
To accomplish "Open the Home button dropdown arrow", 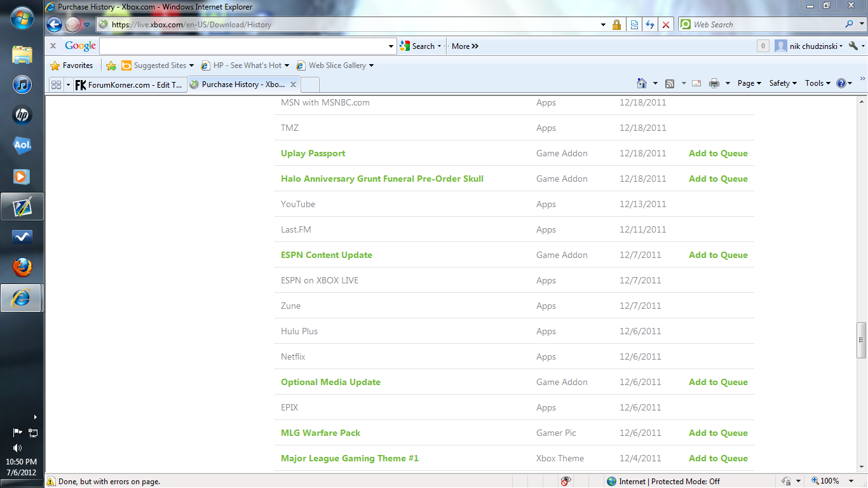I will coord(655,83).
